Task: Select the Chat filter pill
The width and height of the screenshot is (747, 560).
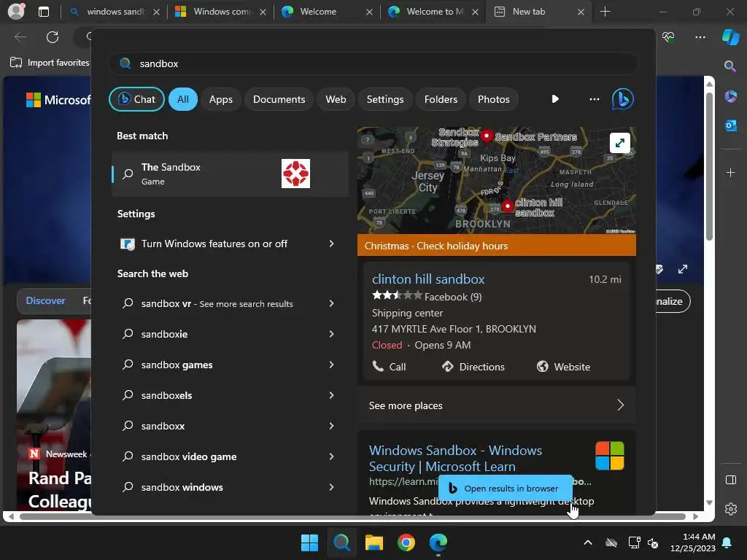Action: [x=136, y=99]
